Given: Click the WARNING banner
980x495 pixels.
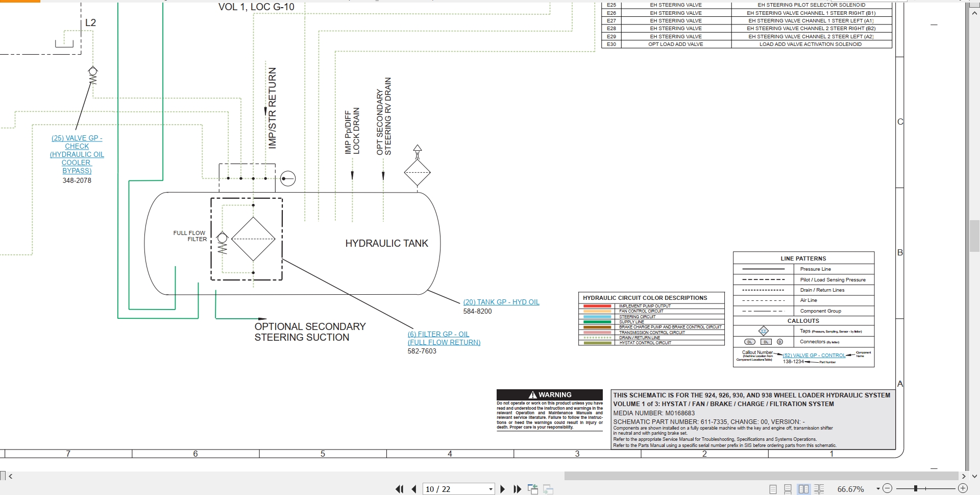Looking at the screenshot, I should click(x=550, y=395).
